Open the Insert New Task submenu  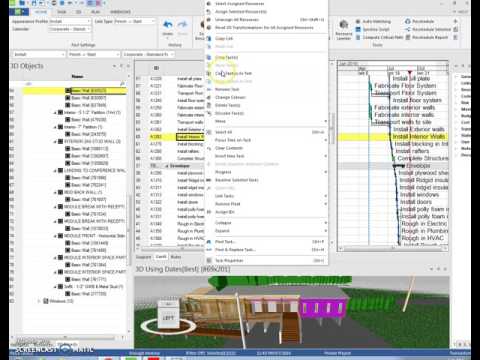266,156
